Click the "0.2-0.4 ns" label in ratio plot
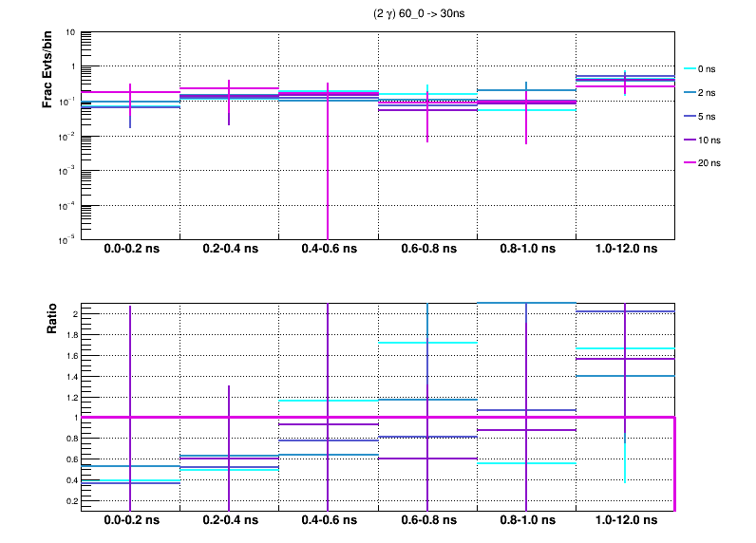 click(229, 520)
